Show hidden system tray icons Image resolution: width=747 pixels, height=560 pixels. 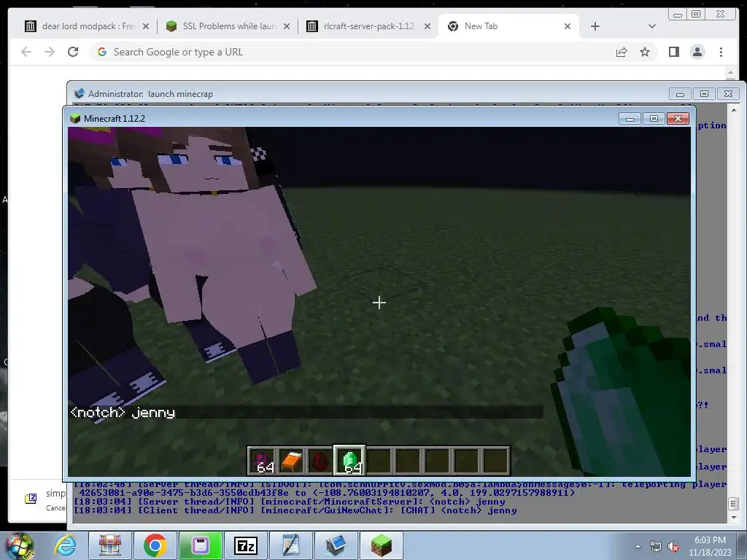click(x=638, y=546)
